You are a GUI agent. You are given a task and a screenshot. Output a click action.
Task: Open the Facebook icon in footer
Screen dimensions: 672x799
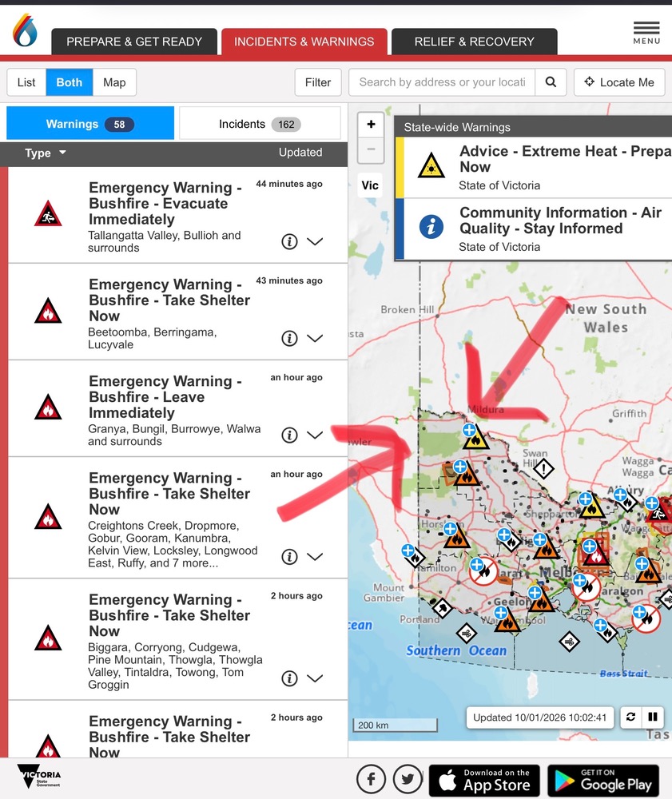(372, 778)
